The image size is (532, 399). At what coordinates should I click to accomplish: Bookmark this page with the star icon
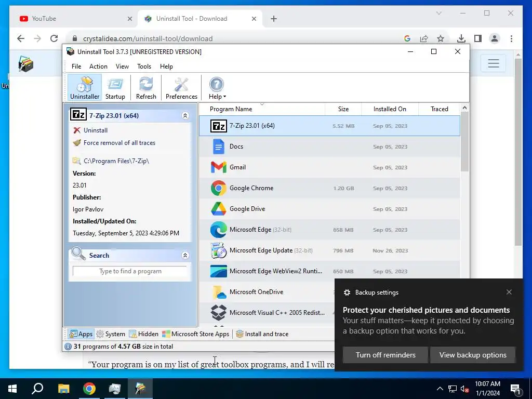coord(441,38)
